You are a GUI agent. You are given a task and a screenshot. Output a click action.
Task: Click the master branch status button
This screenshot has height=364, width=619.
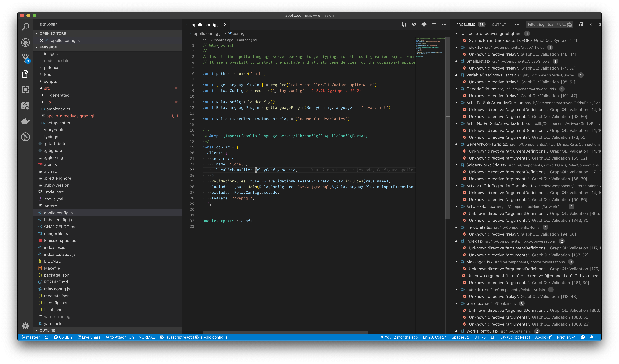[31, 337]
